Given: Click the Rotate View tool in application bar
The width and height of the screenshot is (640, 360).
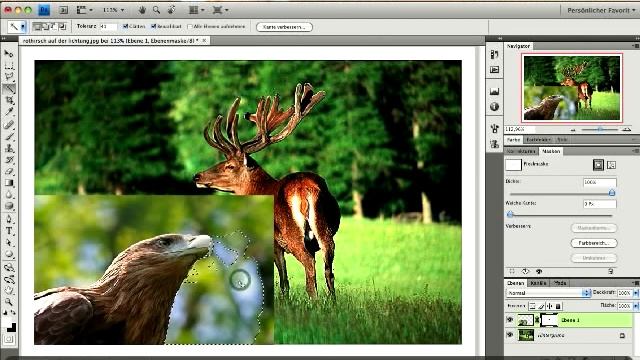Looking at the screenshot, I should 172,10.
